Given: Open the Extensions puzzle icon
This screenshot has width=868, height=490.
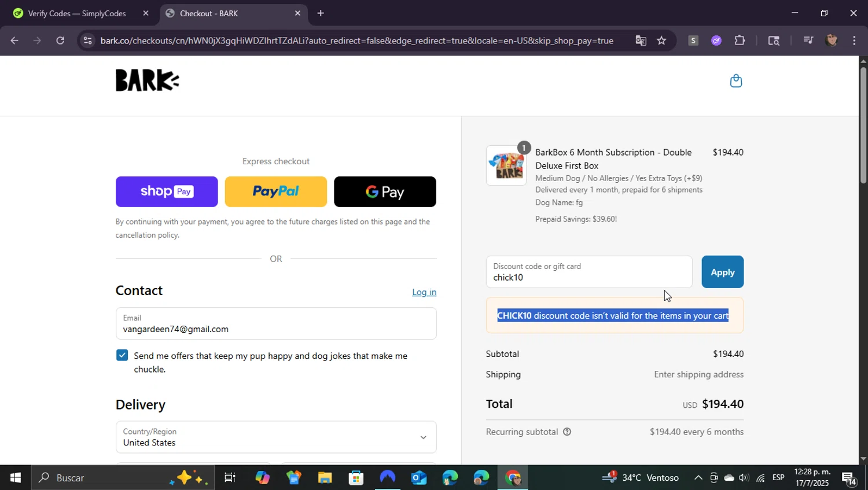Looking at the screenshot, I should point(740,40).
